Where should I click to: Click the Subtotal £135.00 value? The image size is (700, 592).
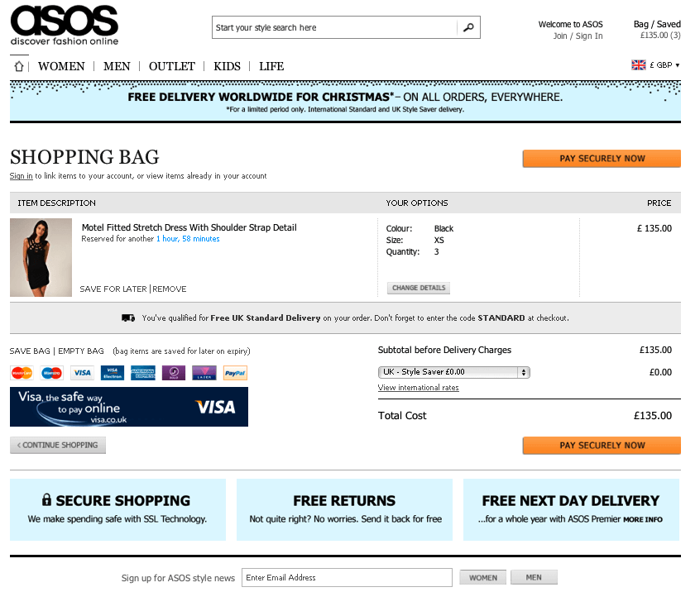point(655,350)
